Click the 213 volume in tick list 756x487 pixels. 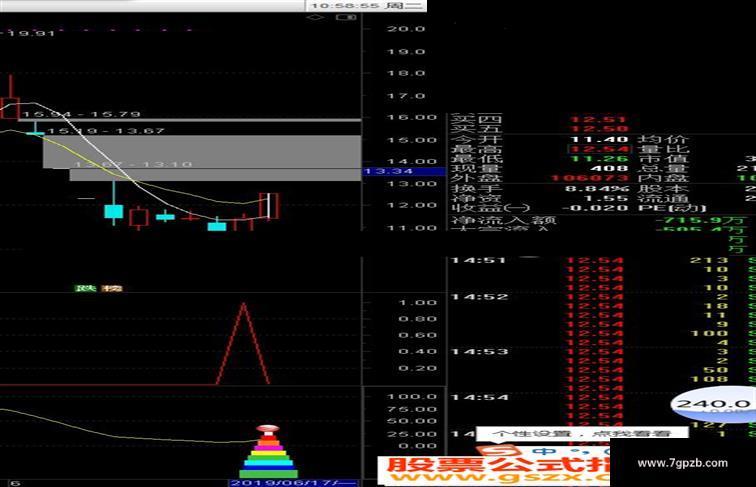(709, 260)
